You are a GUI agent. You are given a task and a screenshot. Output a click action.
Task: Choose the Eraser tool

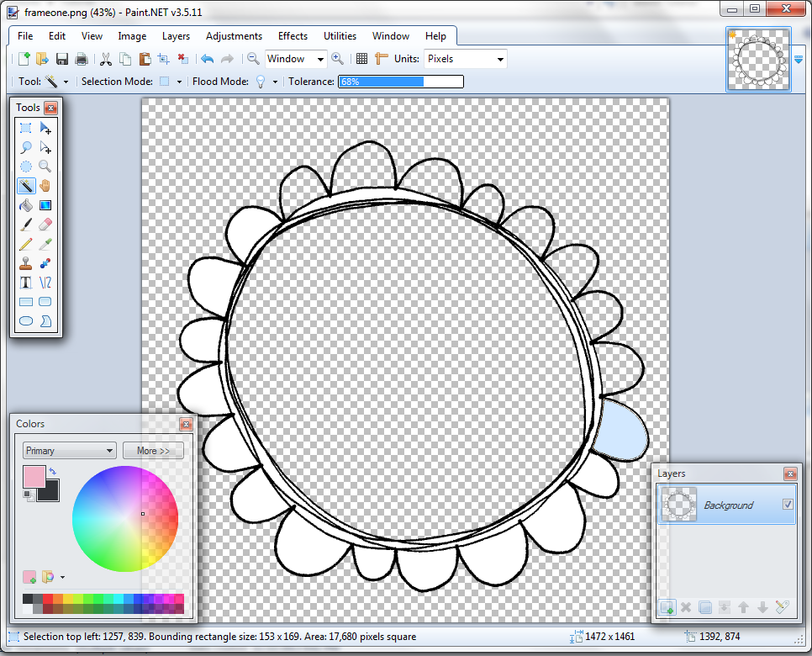click(x=45, y=224)
